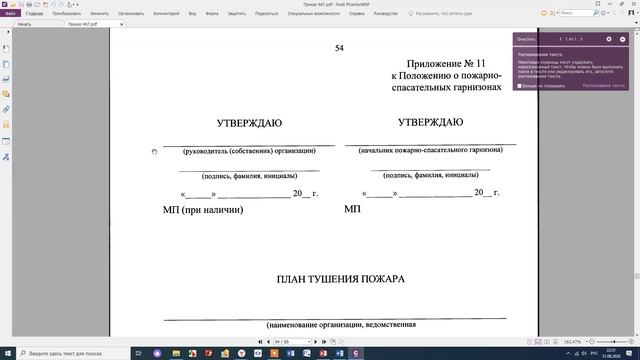Image resolution: width=640 pixels, height=360 pixels.
Task: Go to previous message in notification panel
Action: [x=560, y=39]
